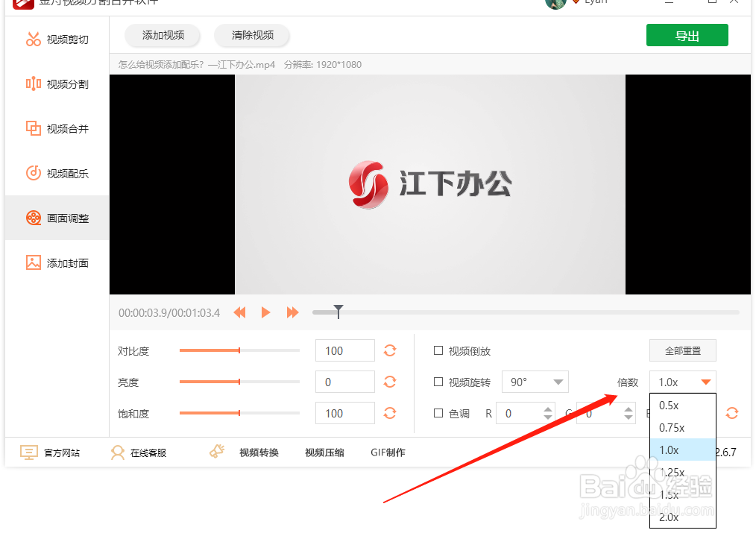Click the video timeline playhead marker
This screenshot has height=536, width=756.
[338, 312]
